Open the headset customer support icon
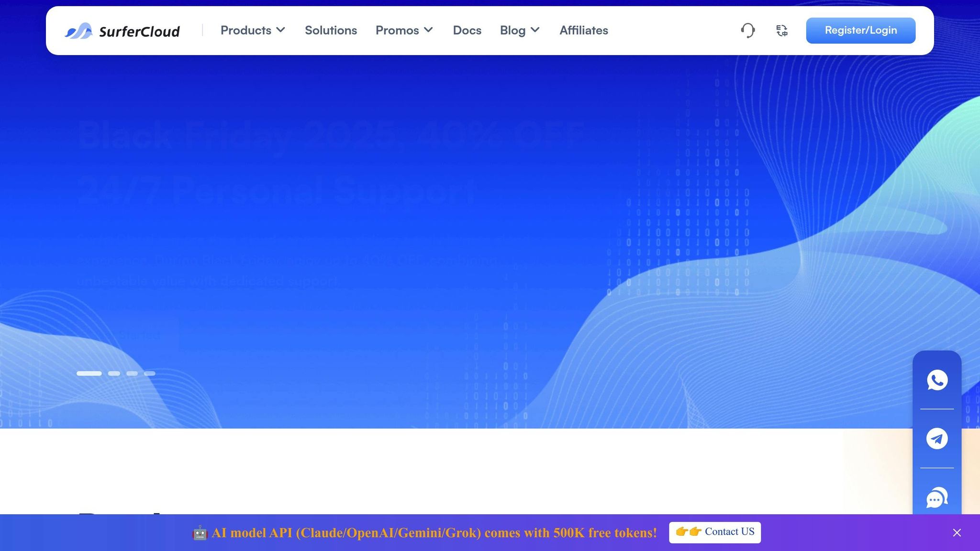 tap(748, 31)
